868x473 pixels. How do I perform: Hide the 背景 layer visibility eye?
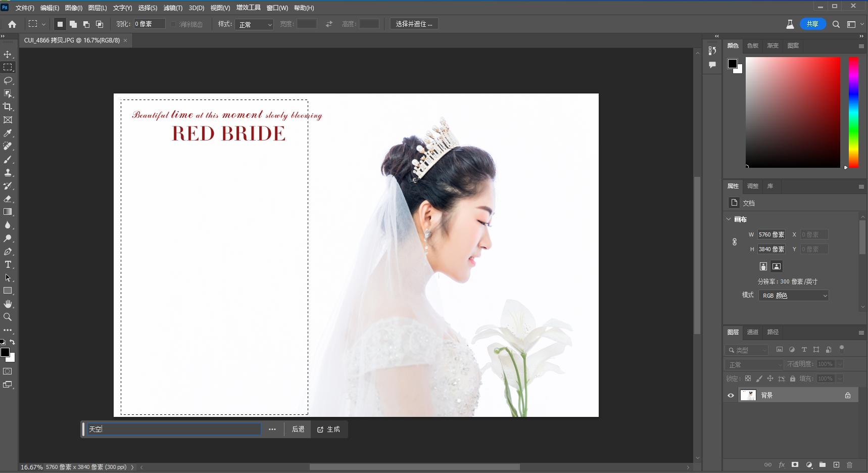731,395
